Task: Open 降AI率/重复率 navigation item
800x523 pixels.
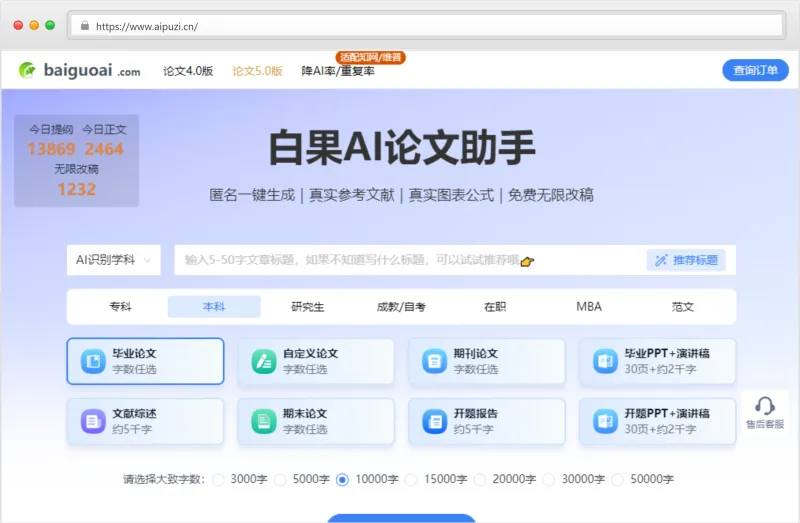Action: [x=338, y=71]
